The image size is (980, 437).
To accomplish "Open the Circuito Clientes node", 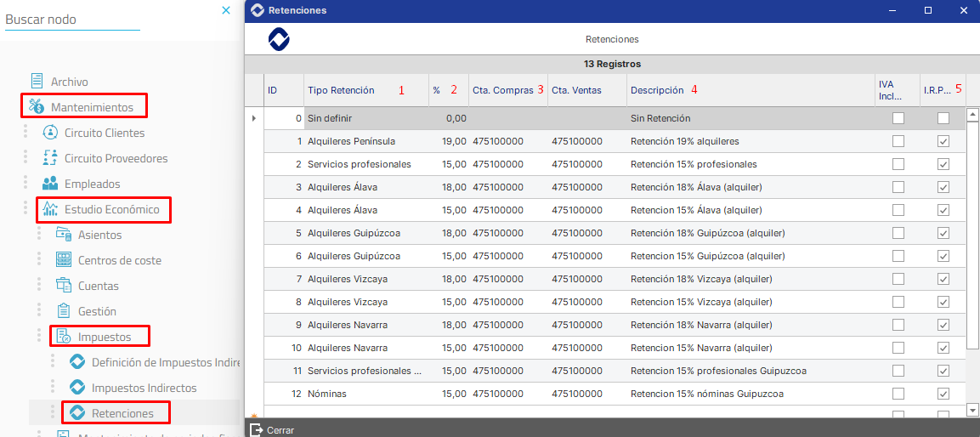I will pyautogui.click(x=105, y=133).
